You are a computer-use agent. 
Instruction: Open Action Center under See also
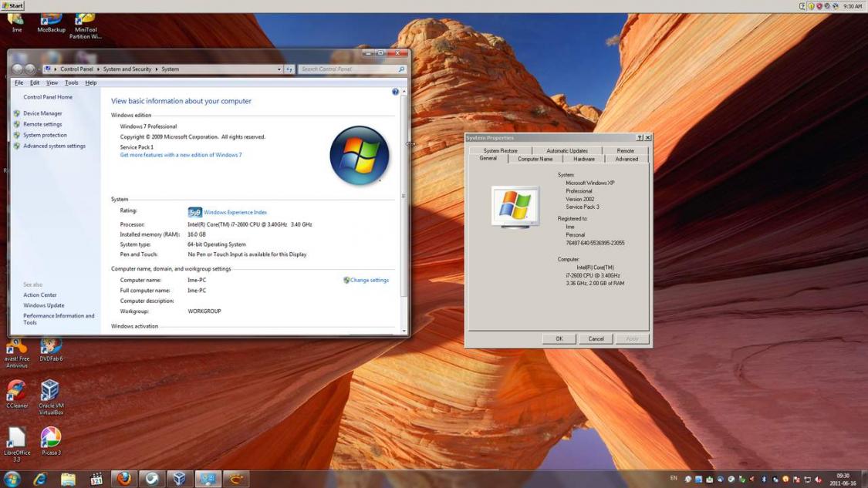click(x=40, y=295)
